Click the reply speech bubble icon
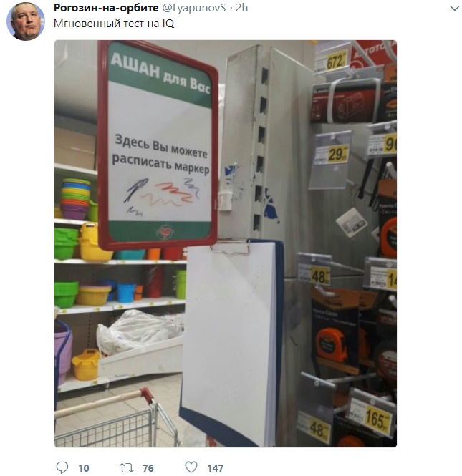Screen dimensions: 462x476 point(62,467)
